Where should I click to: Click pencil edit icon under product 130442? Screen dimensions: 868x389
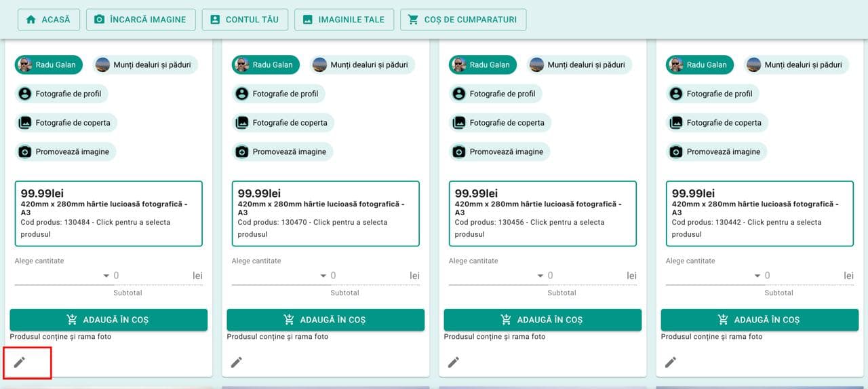(671, 362)
